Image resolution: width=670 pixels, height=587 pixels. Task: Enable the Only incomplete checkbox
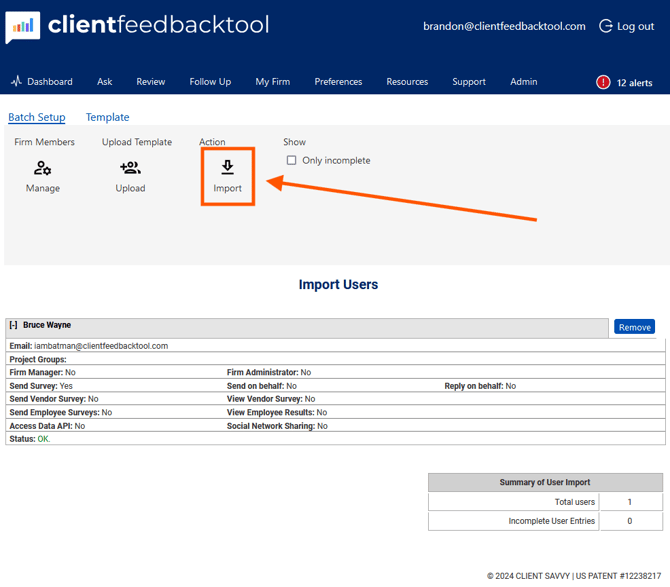click(x=291, y=160)
